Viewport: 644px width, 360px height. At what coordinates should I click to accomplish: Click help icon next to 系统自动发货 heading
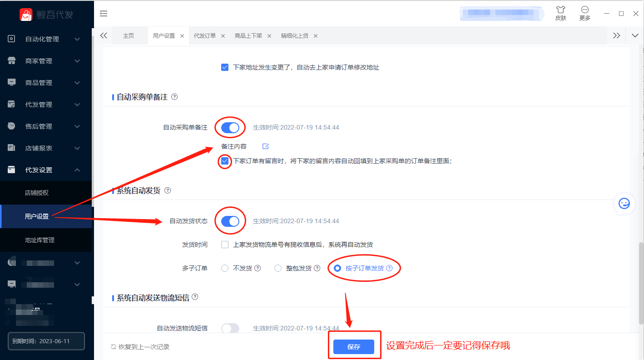pyautogui.click(x=168, y=190)
